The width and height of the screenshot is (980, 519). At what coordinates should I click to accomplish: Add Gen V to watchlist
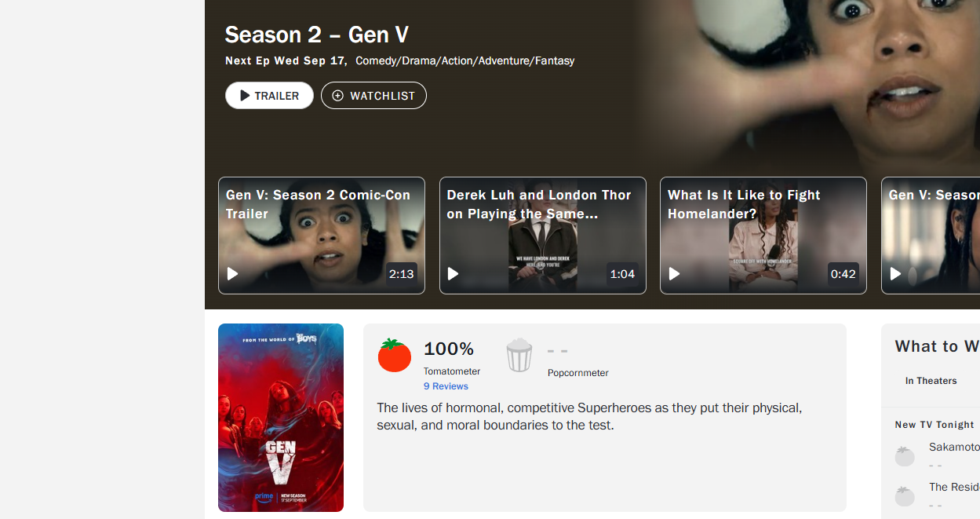coord(373,96)
